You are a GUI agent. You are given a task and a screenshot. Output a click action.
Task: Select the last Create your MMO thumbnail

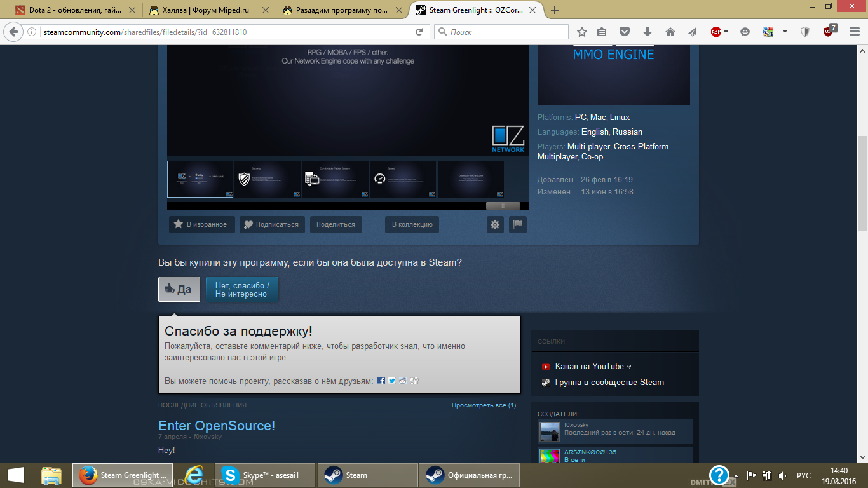(x=471, y=179)
